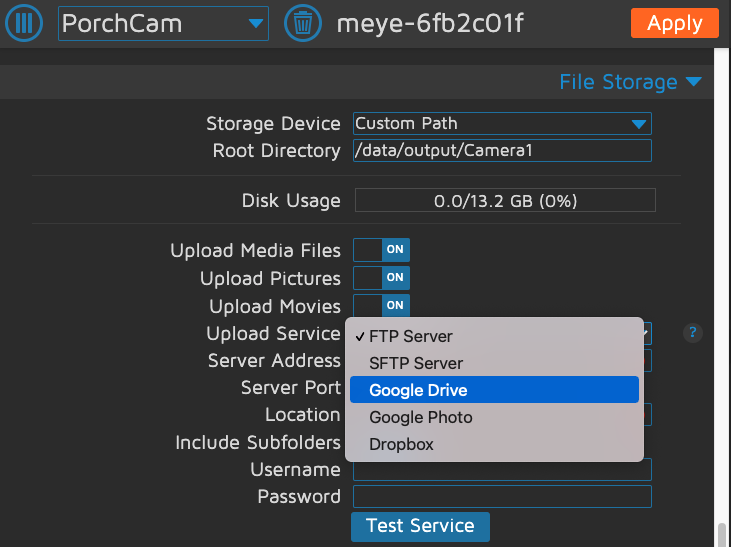Turn off the Upload Movies switch
Image resolution: width=731 pixels, height=547 pixels.
click(382, 305)
